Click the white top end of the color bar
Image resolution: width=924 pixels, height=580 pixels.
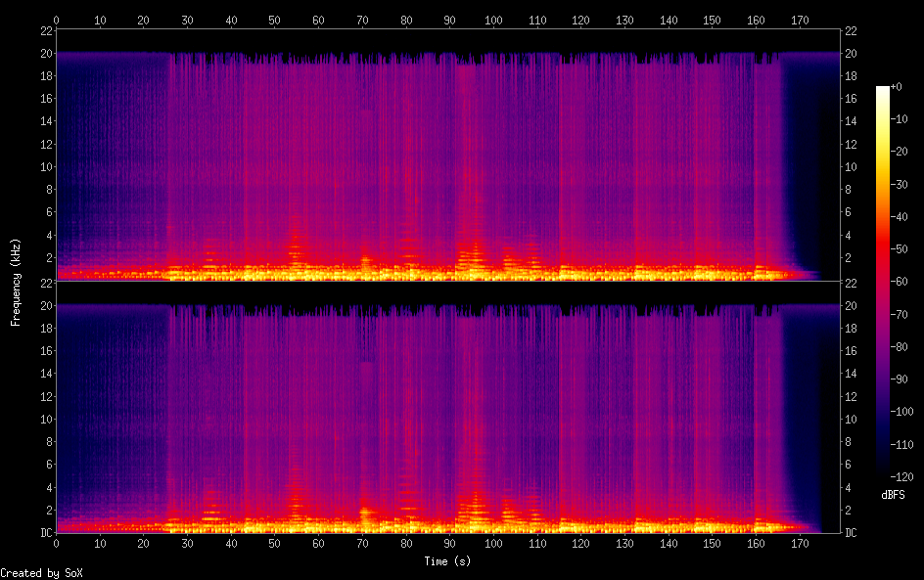[883, 90]
